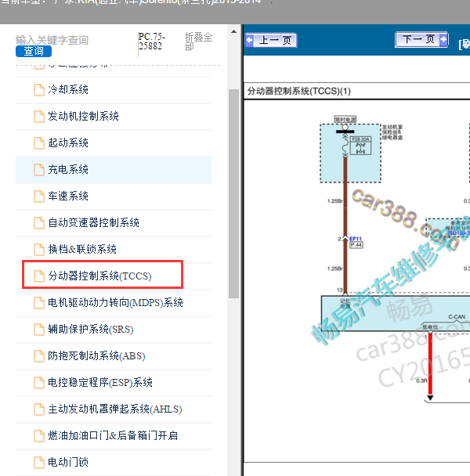
Task: Click document icon beside 冷却系统
Action: point(39,90)
